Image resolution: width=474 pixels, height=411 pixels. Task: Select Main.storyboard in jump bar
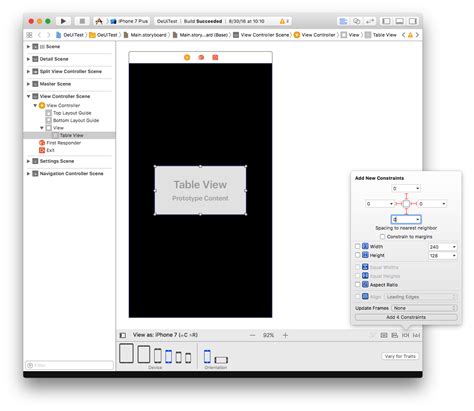tap(145, 35)
